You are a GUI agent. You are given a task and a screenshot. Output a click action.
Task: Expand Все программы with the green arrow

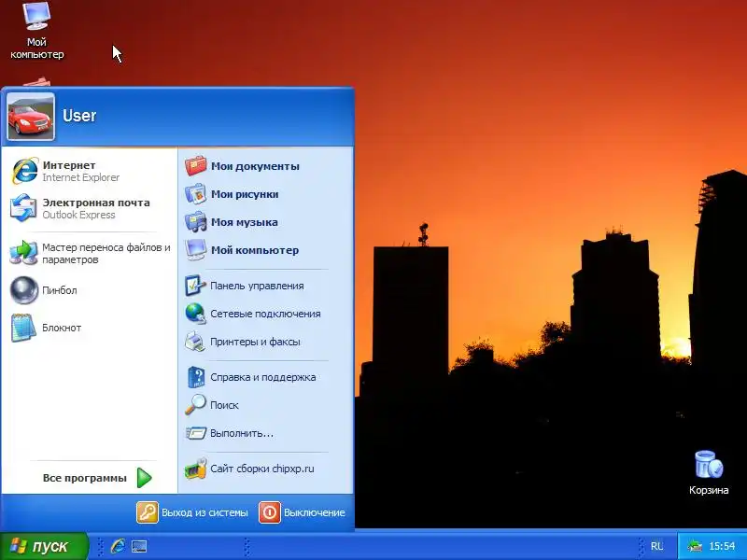pos(144,478)
